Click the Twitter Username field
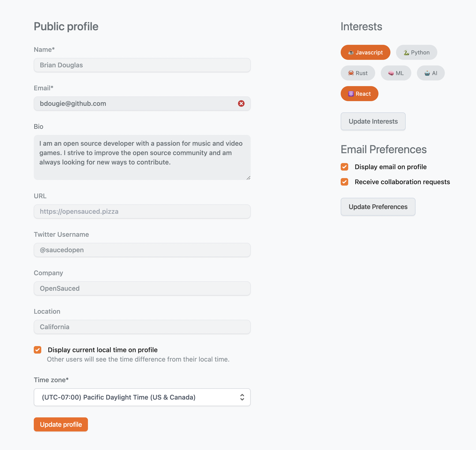The width and height of the screenshot is (476, 450). pyautogui.click(x=142, y=250)
